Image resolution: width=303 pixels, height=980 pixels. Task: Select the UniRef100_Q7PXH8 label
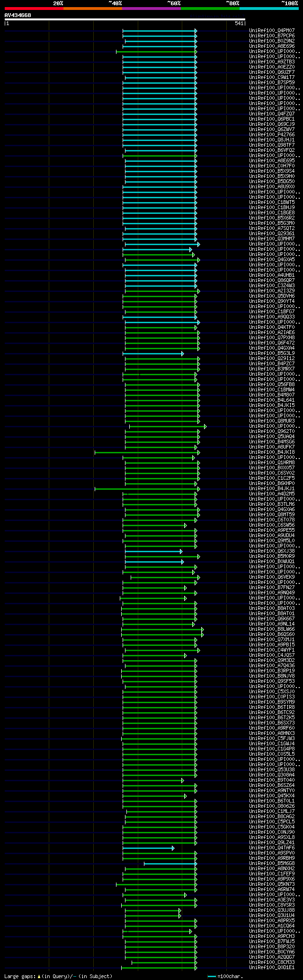click(x=272, y=337)
